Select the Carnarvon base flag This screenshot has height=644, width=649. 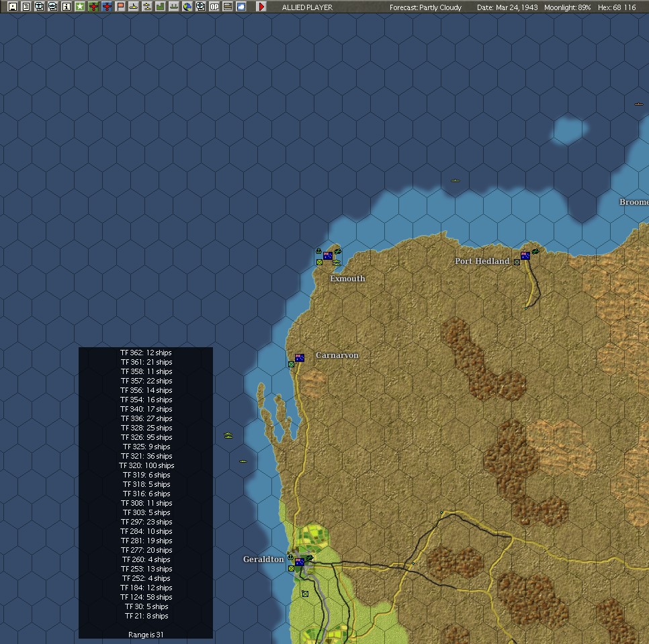coord(300,358)
